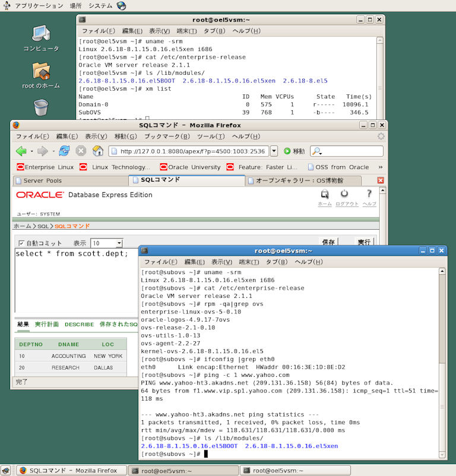Click the ACCOUNTING cell in the results table

69,356
